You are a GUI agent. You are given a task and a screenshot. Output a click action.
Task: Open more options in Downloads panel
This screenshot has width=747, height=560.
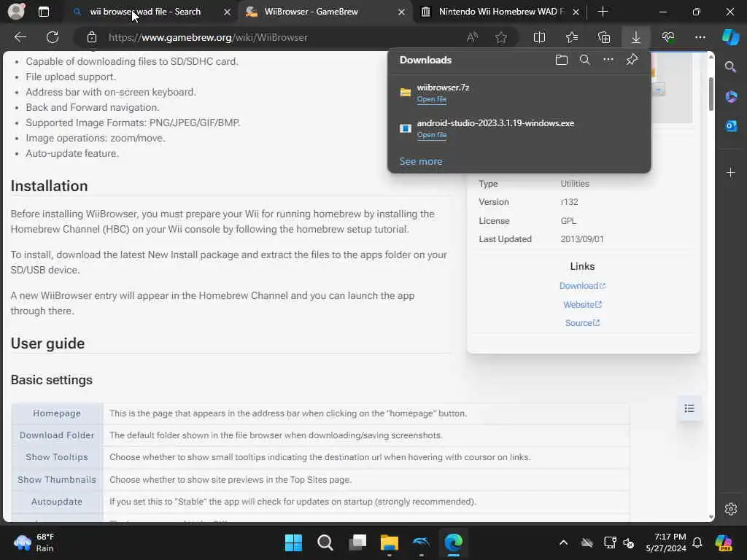pos(608,60)
